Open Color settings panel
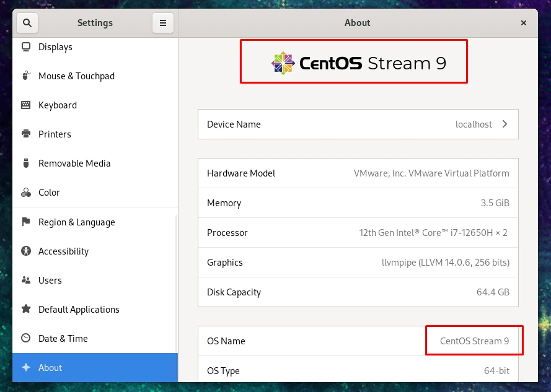Screen dimensions: 551x392 (x=95, y=192)
